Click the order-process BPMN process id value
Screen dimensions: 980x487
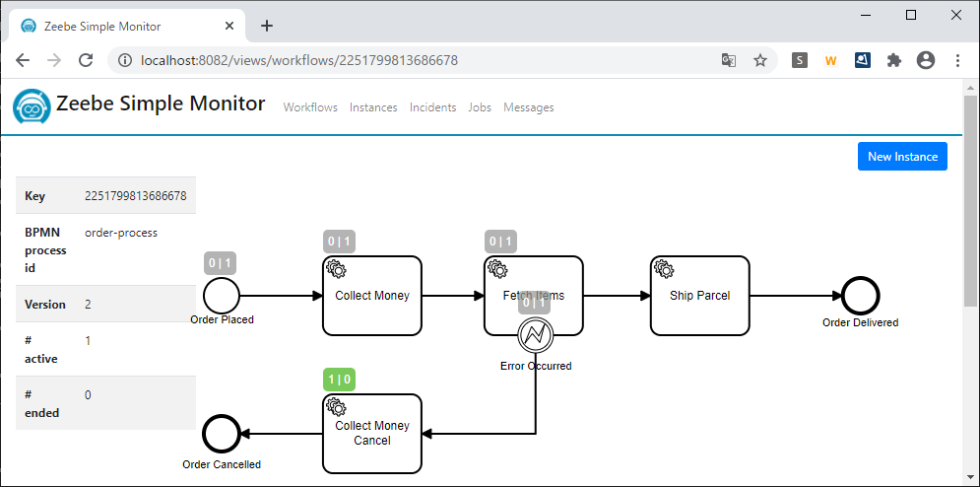[x=121, y=233]
